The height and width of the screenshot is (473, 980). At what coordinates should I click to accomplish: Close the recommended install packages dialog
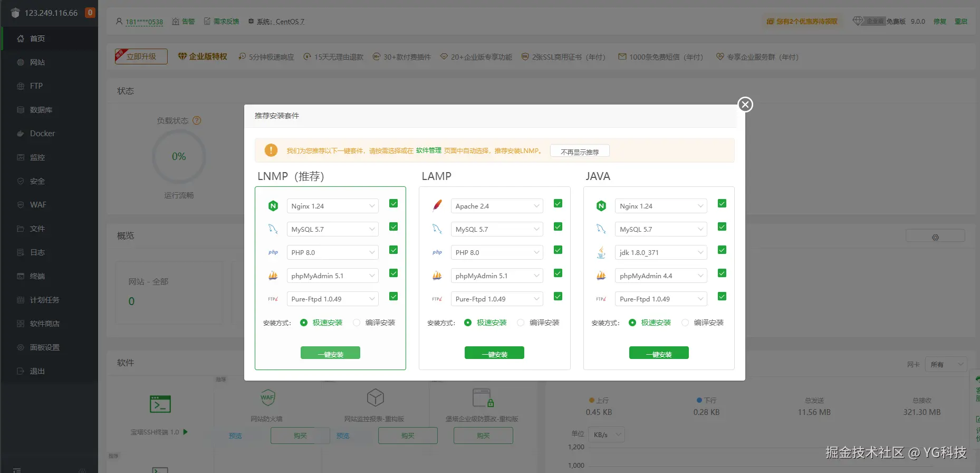(745, 105)
